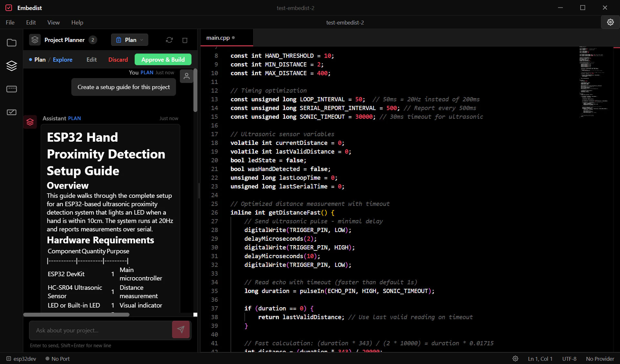Open settings gear in the status bar
620x364 pixels.
[x=515, y=359]
